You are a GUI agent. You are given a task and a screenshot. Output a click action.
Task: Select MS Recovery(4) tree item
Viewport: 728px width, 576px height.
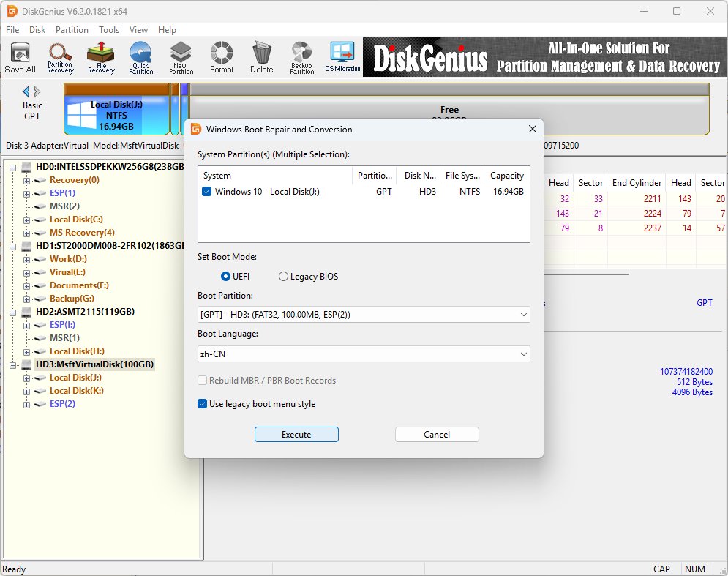tap(82, 233)
